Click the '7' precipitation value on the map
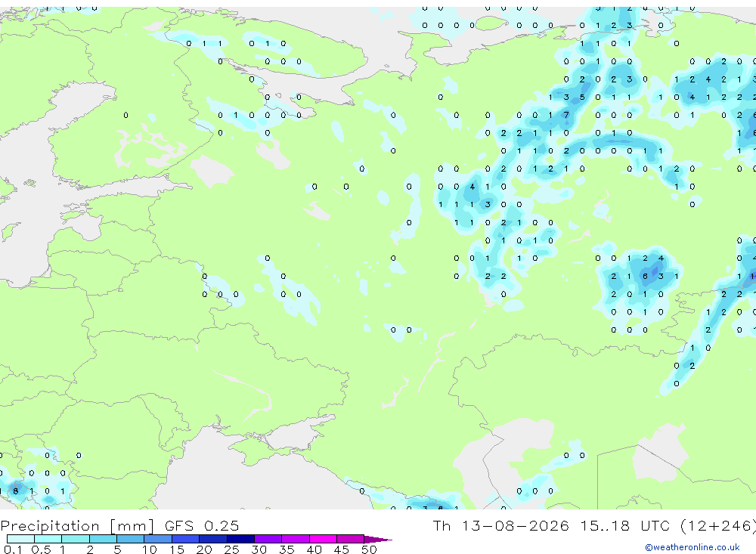 point(566,115)
